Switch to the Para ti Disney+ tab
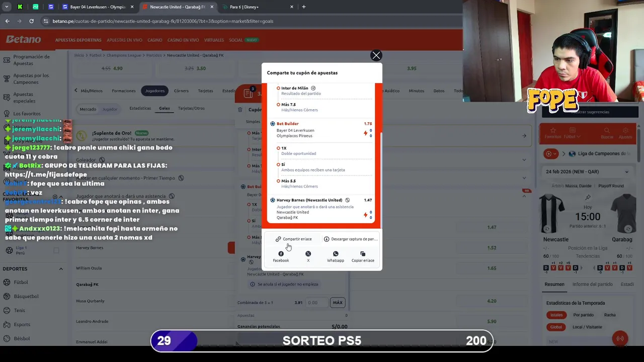 (258, 7)
